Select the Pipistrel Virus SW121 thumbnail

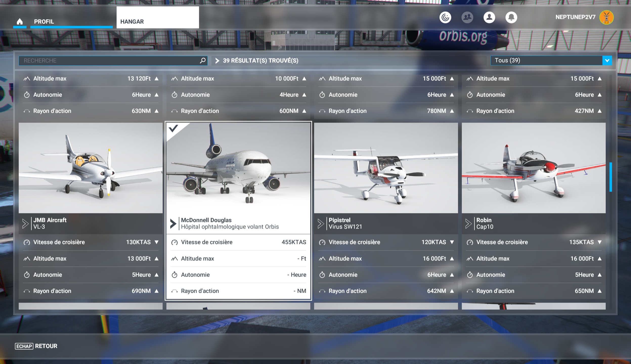tap(386, 168)
